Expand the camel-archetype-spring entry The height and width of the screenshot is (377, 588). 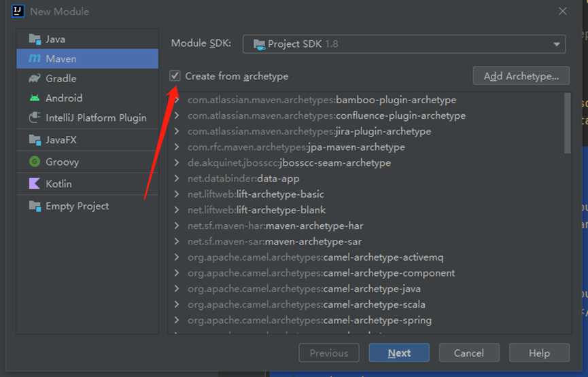pyautogui.click(x=177, y=320)
